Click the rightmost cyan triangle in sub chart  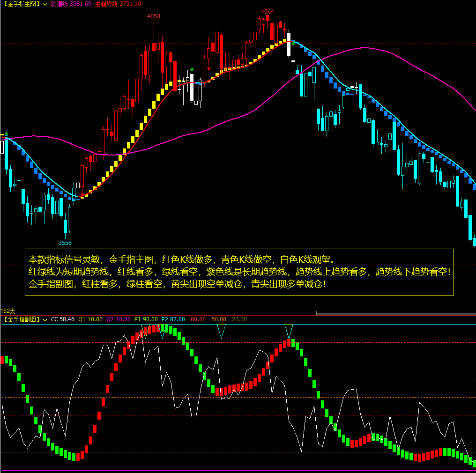(289, 330)
